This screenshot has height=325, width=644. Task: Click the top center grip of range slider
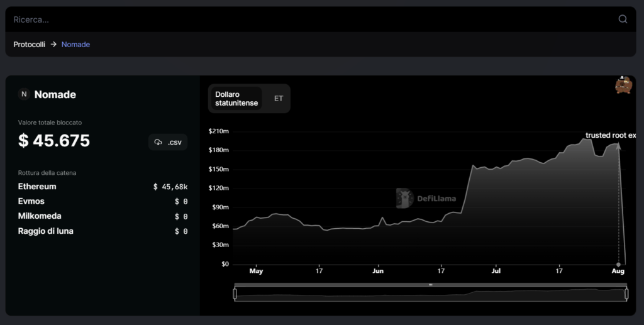pyautogui.click(x=431, y=285)
